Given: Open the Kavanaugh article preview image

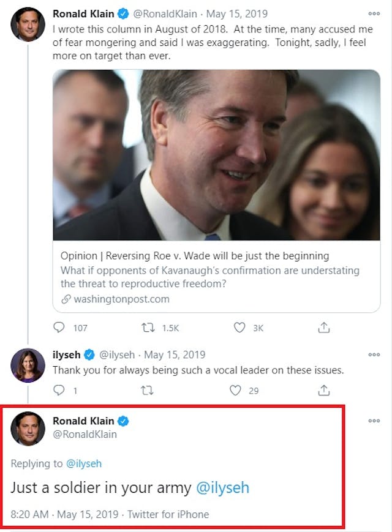Looking at the screenshot, I should pyautogui.click(x=216, y=155).
